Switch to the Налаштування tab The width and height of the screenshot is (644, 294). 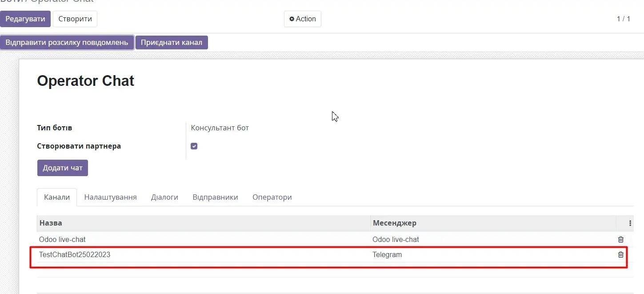click(x=111, y=197)
